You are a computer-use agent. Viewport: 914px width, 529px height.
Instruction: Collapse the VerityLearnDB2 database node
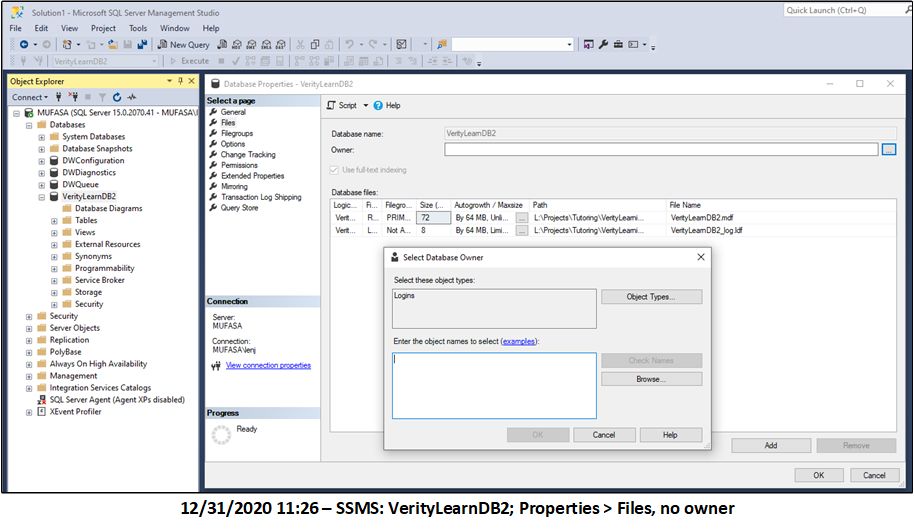41,198
